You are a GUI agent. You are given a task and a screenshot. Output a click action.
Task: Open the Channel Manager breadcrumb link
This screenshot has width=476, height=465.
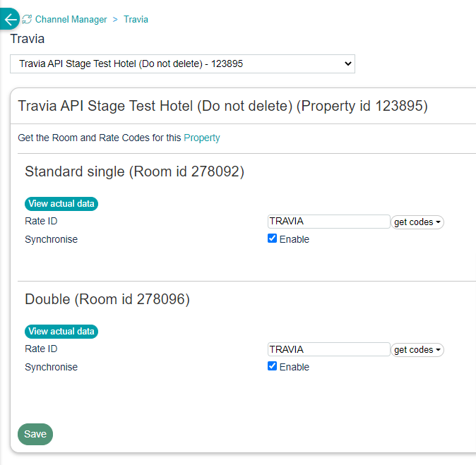click(71, 20)
